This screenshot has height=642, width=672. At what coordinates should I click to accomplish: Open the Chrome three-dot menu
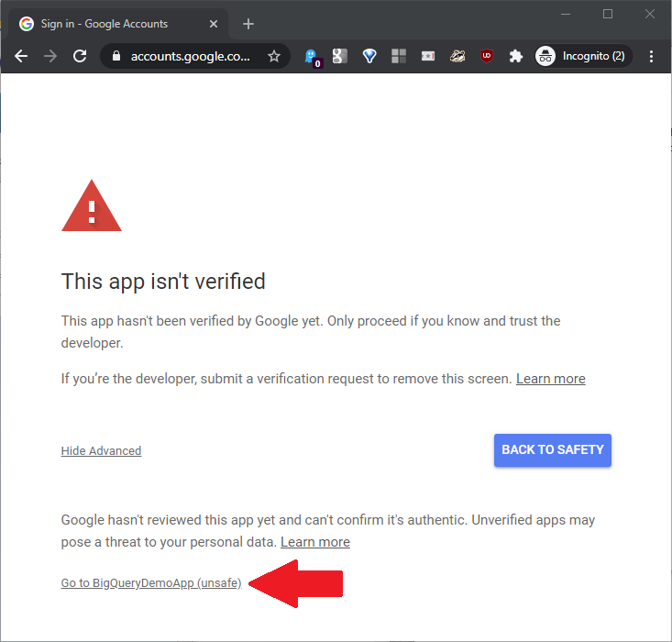(x=652, y=56)
